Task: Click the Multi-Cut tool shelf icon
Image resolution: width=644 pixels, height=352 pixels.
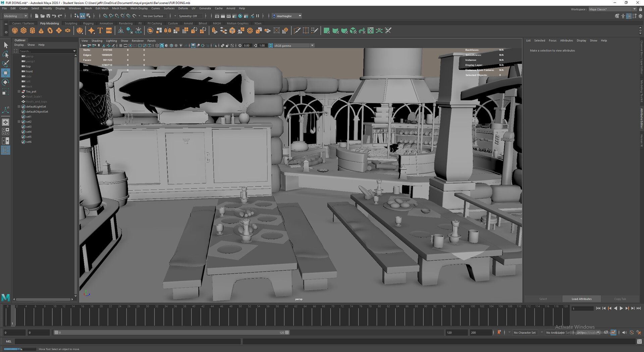Action: click(297, 31)
